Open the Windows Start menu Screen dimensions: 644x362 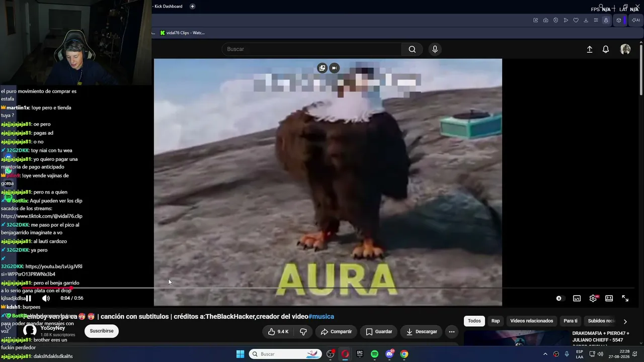click(240, 354)
